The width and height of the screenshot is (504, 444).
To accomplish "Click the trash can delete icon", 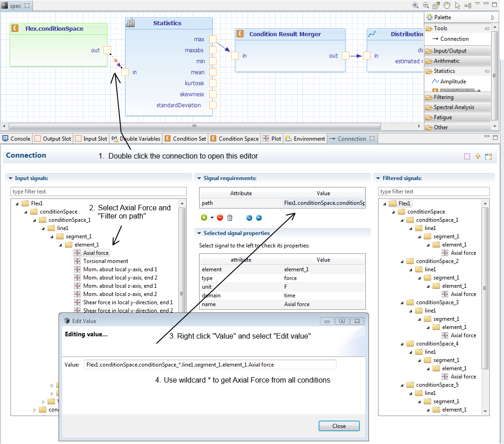I will point(230,218).
